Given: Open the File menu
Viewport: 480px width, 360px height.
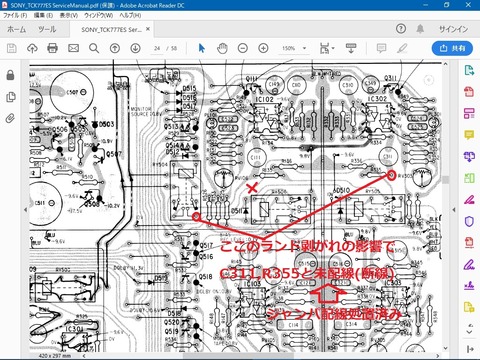Looking at the screenshot, I should coord(15,15).
